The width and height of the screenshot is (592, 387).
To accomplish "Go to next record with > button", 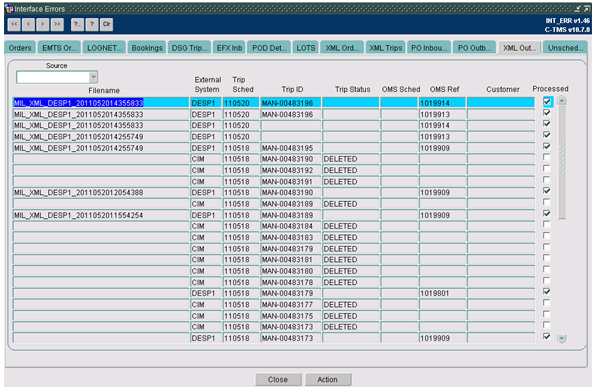I will tap(43, 25).
